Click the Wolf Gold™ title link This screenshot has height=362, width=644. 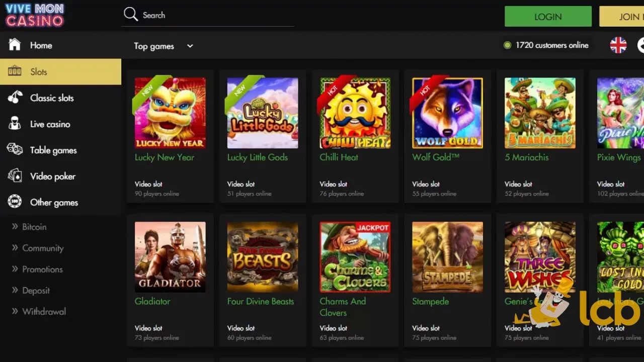coord(436,157)
